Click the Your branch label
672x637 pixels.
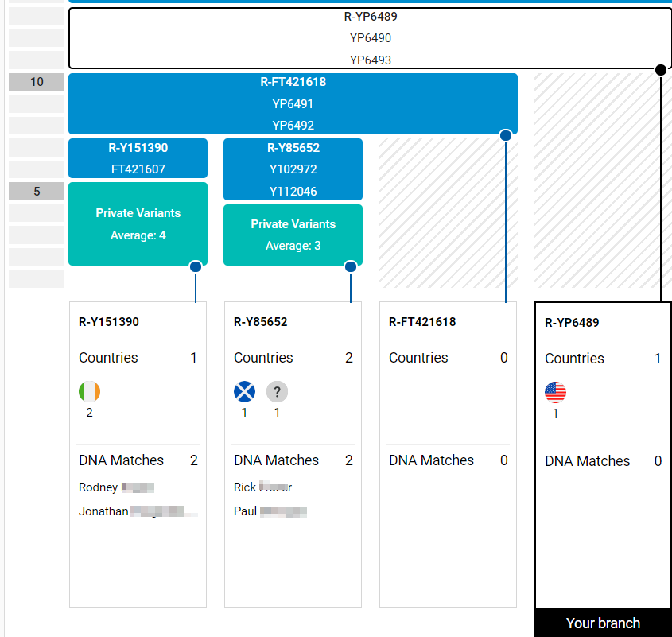[603, 623]
